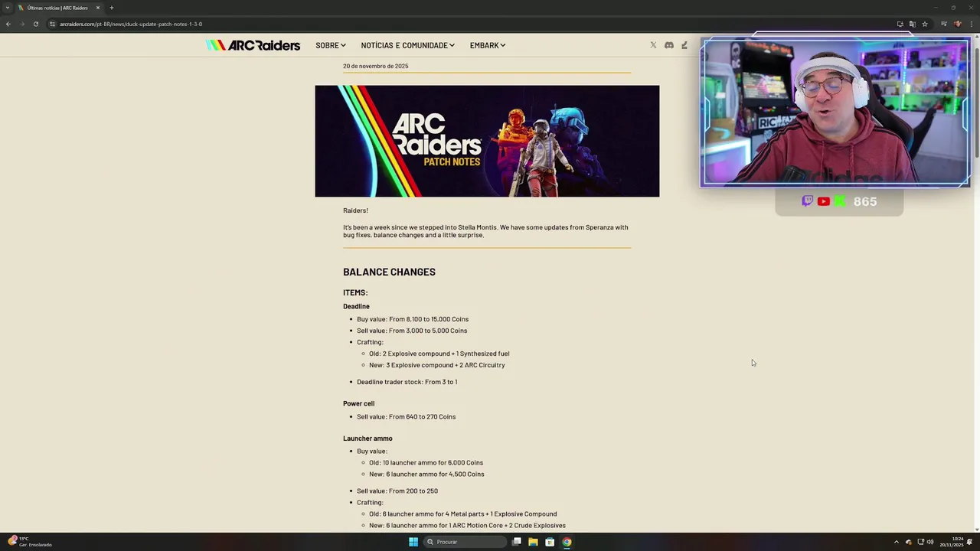Open the Chrome three-dot menu
Image resolution: width=980 pixels, height=551 pixels.
(971, 24)
